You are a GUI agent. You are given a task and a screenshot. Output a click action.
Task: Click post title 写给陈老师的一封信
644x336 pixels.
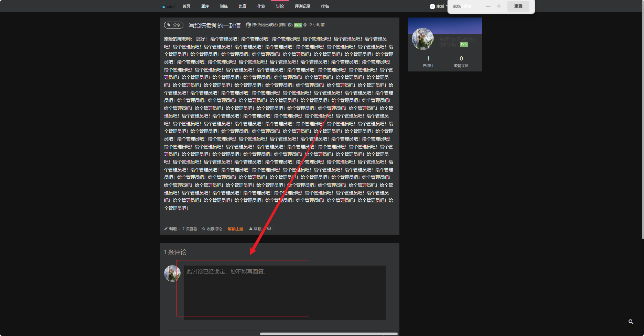click(214, 25)
